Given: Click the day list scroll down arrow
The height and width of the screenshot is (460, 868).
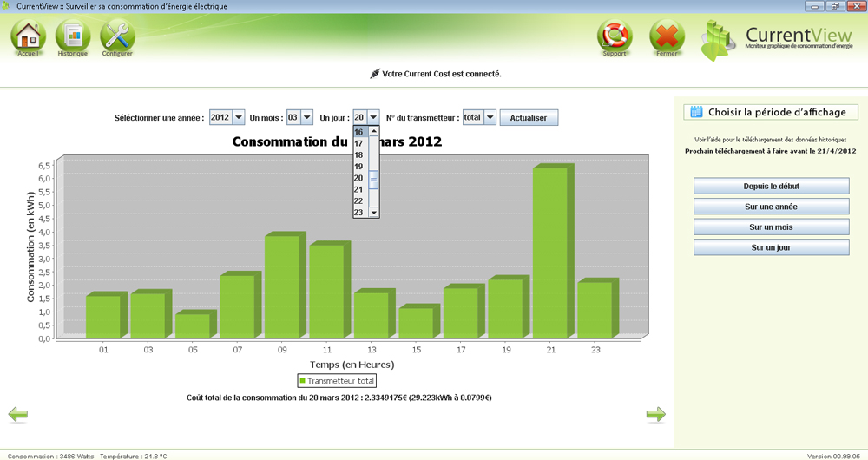Looking at the screenshot, I should point(374,212).
